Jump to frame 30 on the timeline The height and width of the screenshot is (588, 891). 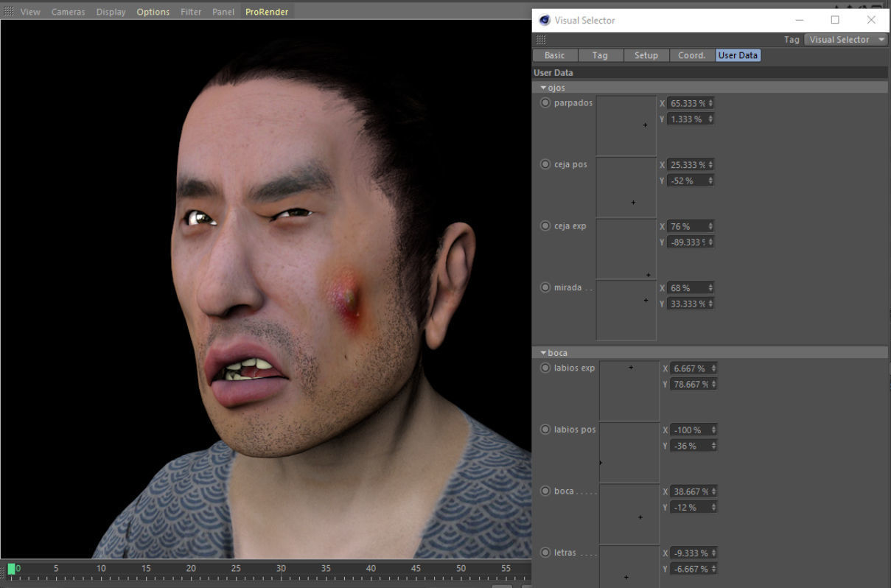281,568
